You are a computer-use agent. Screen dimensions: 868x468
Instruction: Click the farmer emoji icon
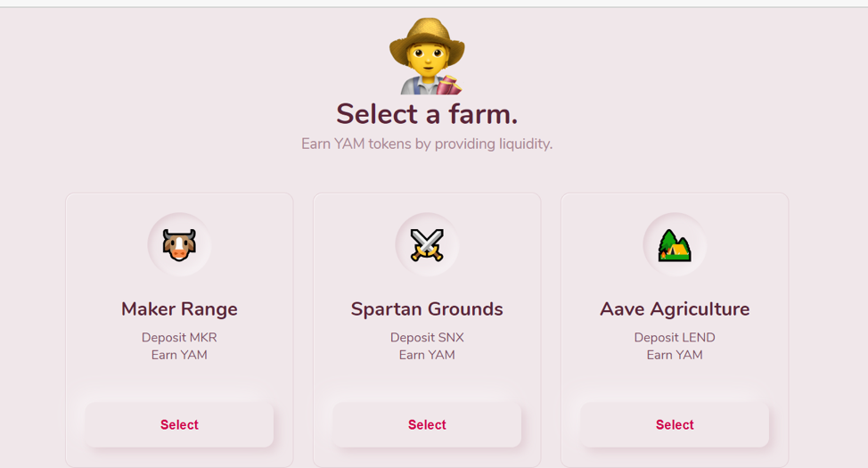click(428, 56)
